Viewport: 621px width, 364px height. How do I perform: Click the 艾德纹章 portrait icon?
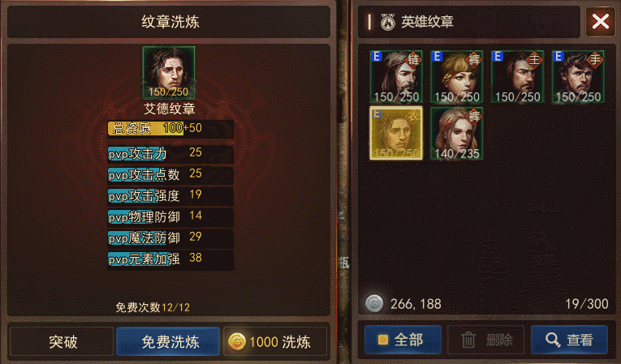pos(169,72)
